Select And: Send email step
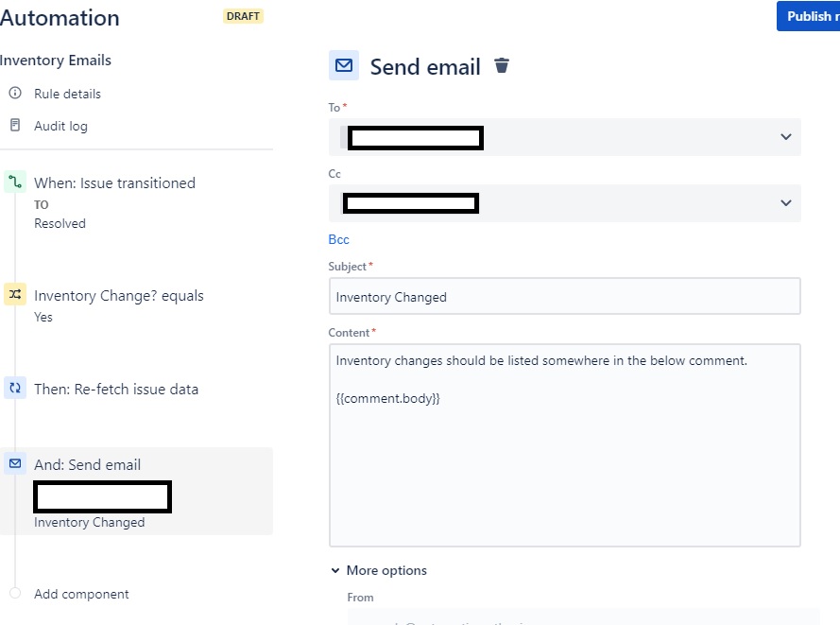The image size is (840, 625). (x=137, y=491)
